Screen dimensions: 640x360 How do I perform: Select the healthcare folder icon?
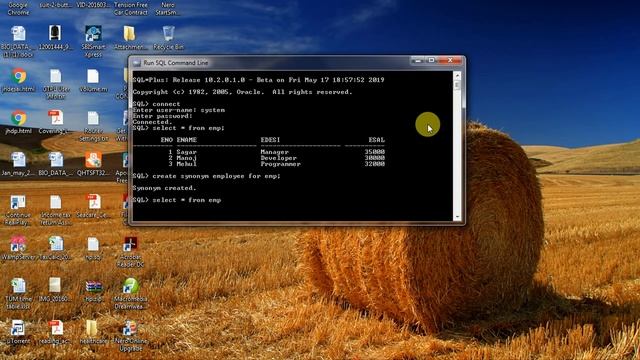coord(93,332)
